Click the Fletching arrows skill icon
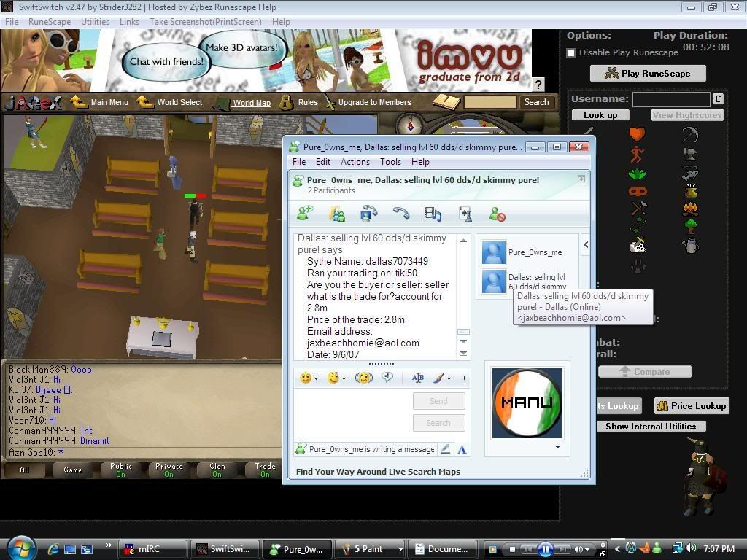The height and width of the screenshot is (560, 747). tap(636, 225)
